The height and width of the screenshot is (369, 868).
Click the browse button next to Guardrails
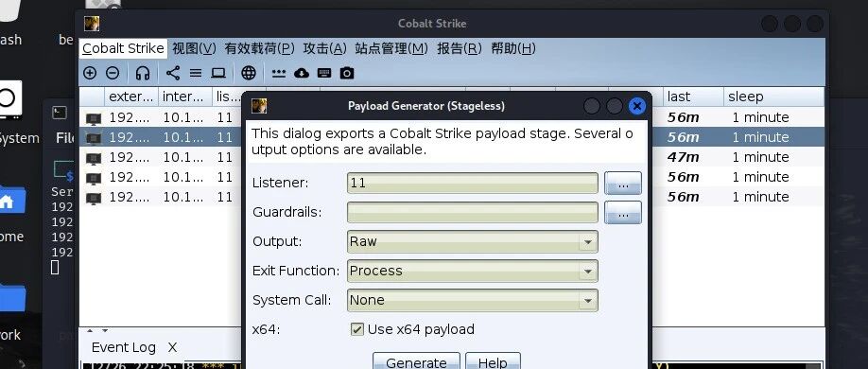(623, 212)
